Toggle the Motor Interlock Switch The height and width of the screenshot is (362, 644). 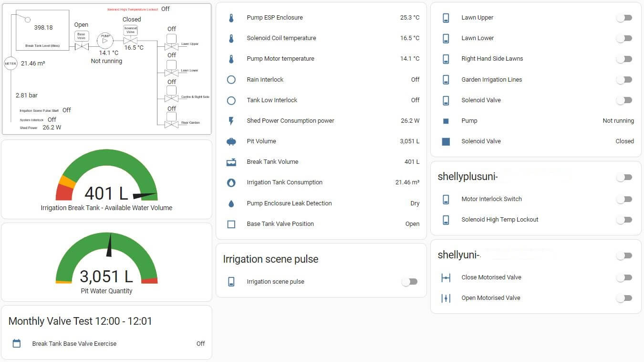(624, 199)
